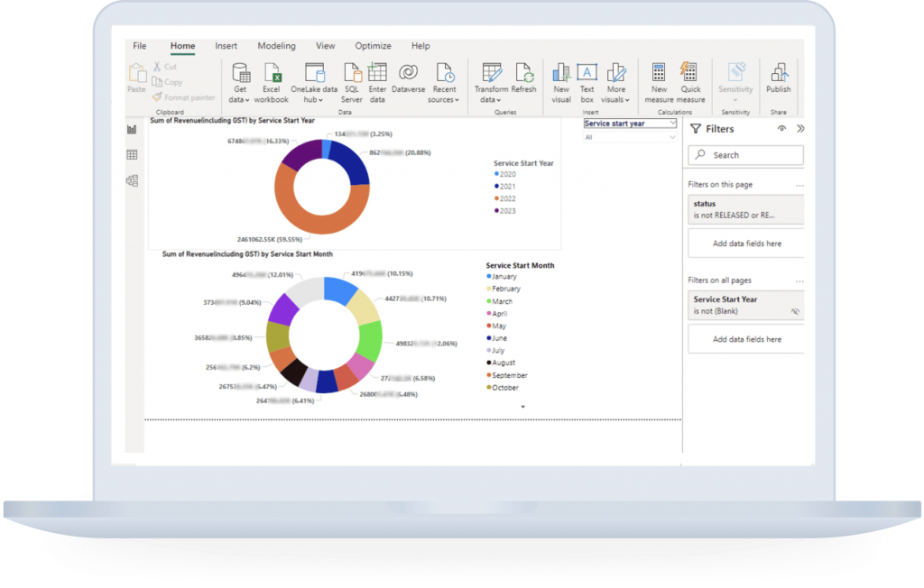Open the File menu
The image size is (924, 588).
click(140, 46)
